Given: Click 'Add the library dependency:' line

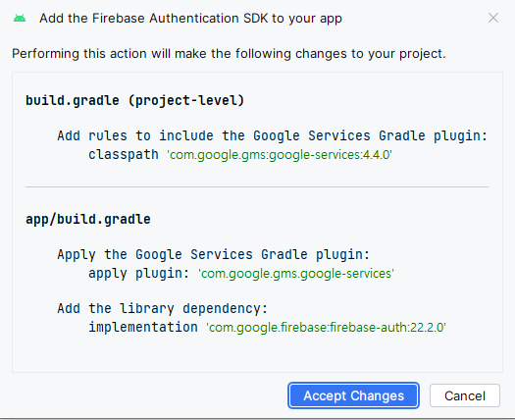Looking at the screenshot, I should 163,308.
